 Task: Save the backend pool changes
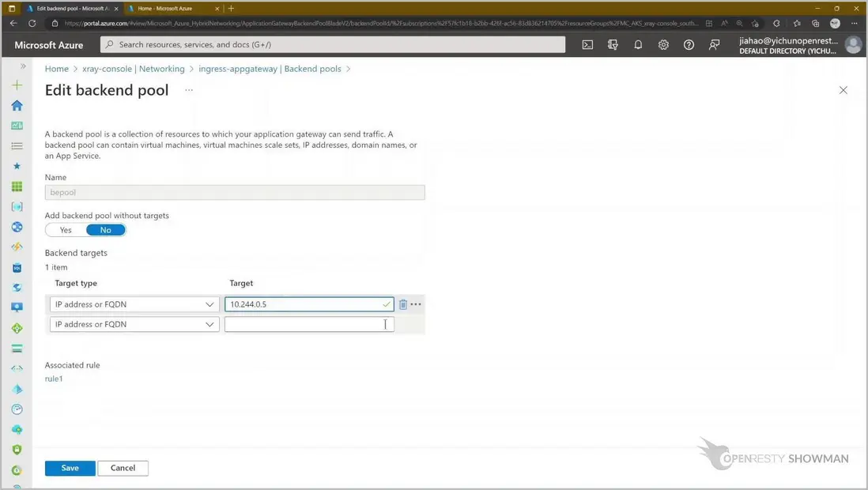(x=70, y=468)
